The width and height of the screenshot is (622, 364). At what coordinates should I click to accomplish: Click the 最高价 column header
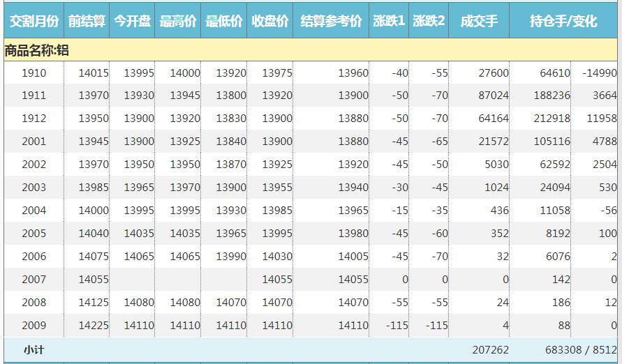(178, 22)
